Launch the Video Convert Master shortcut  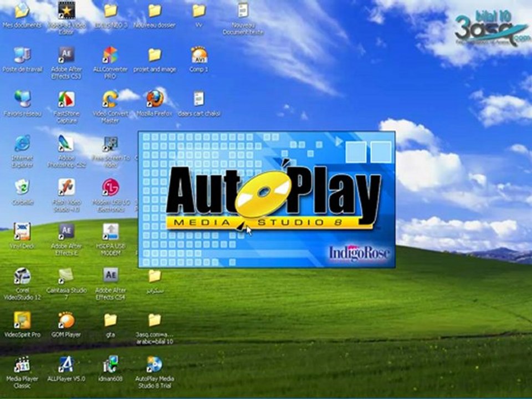coord(110,99)
